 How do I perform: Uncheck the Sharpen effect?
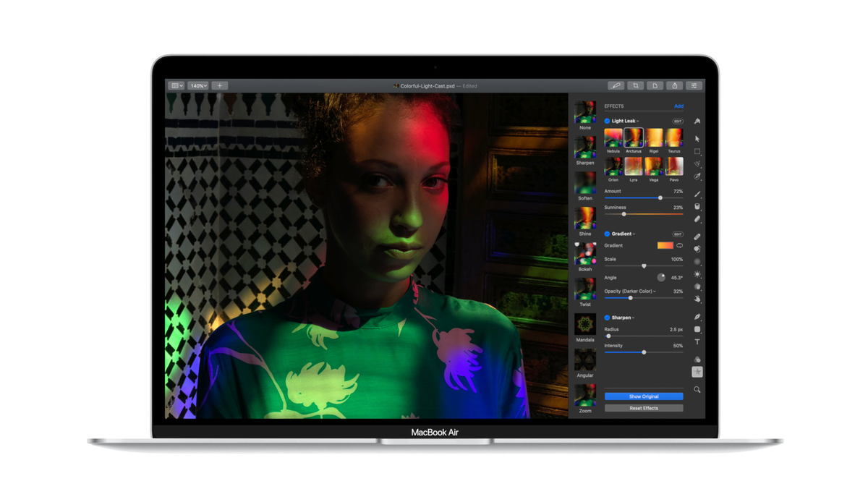pos(607,318)
